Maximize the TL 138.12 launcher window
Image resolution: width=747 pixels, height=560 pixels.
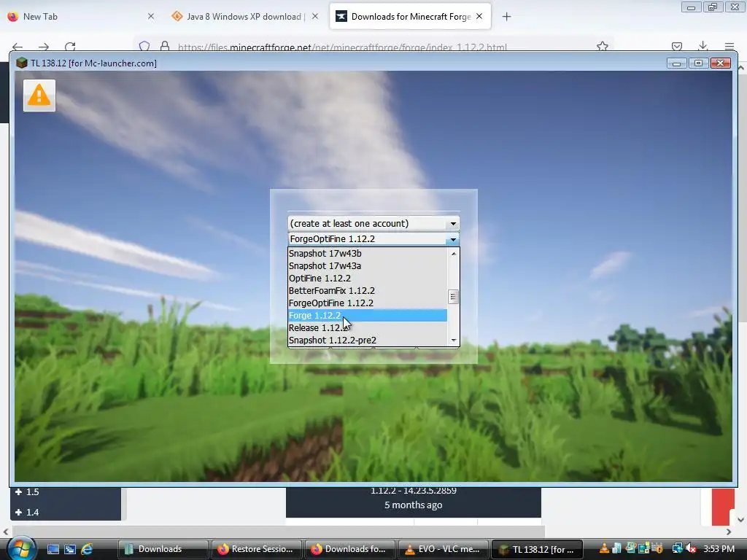[x=698, y=63]
